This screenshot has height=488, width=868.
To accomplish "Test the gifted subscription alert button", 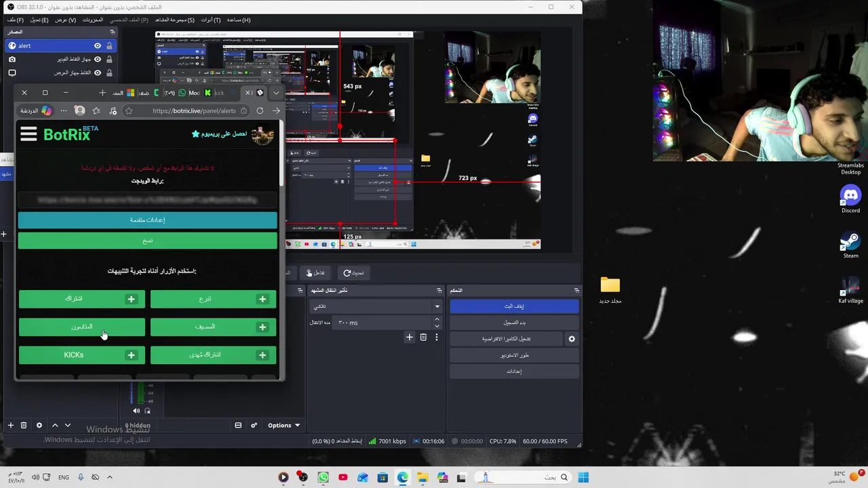I will click(x=213, y=354).
